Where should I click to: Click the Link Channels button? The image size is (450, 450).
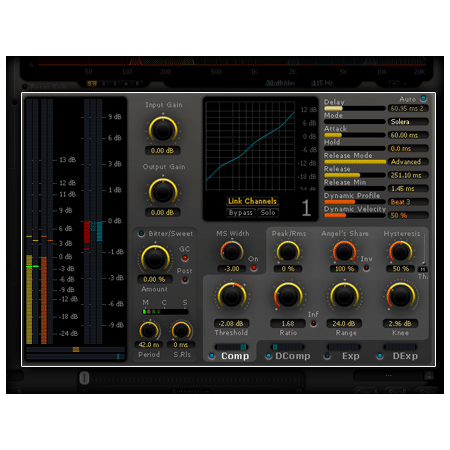[x=252, y=201]
